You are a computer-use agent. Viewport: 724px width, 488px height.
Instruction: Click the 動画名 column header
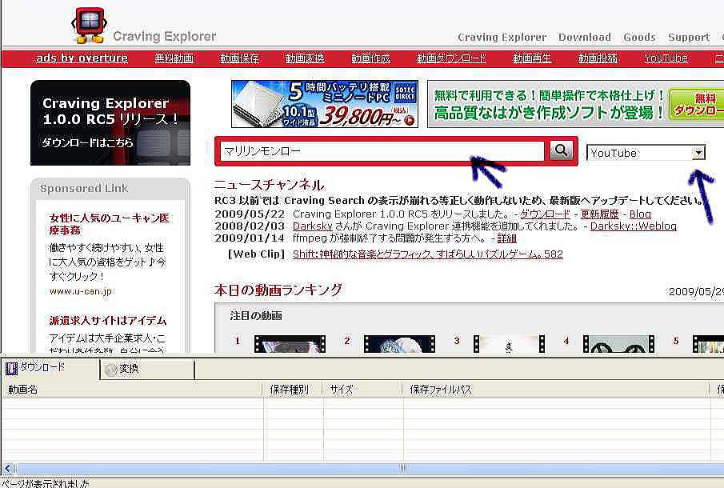133,389
